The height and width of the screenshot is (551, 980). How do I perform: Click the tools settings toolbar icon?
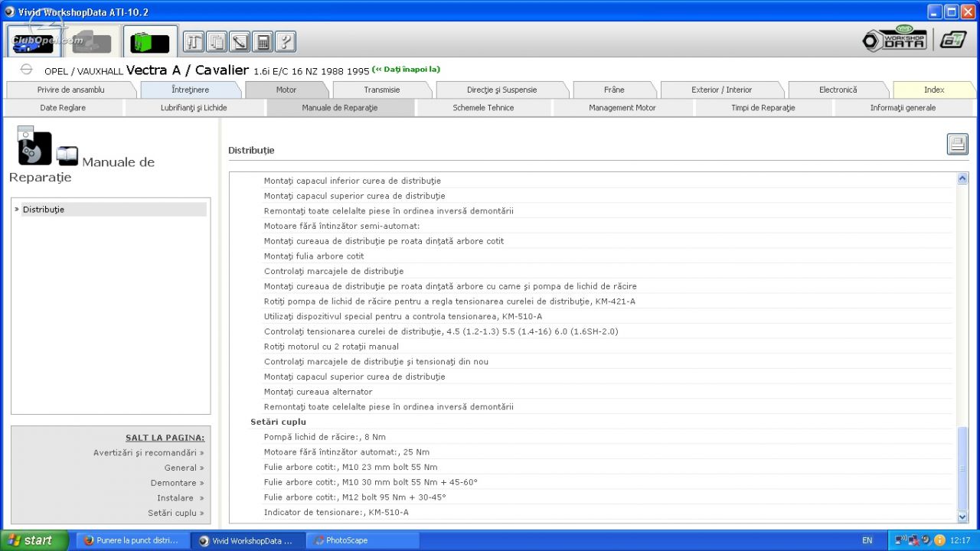194,41
